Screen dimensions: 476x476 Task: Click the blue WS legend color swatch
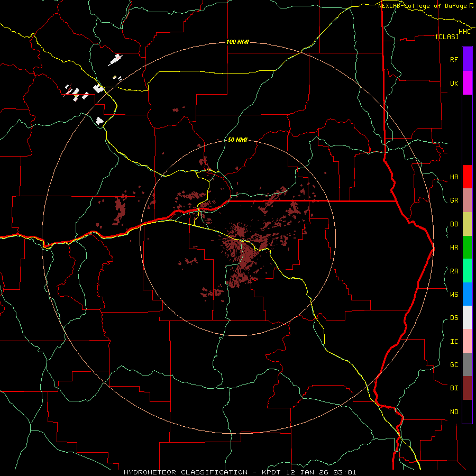click(467, 294)
